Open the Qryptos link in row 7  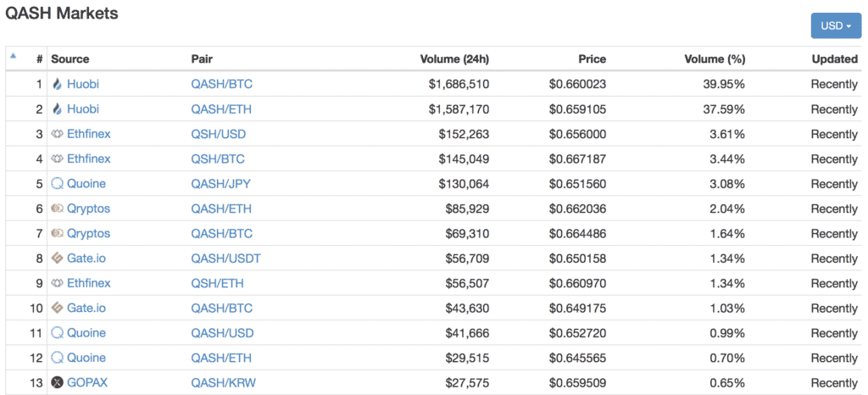tap(88, 233)
